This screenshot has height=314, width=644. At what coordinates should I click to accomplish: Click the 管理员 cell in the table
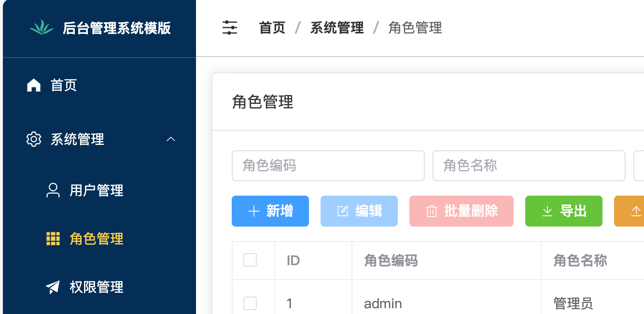click(x=574, y=303)
